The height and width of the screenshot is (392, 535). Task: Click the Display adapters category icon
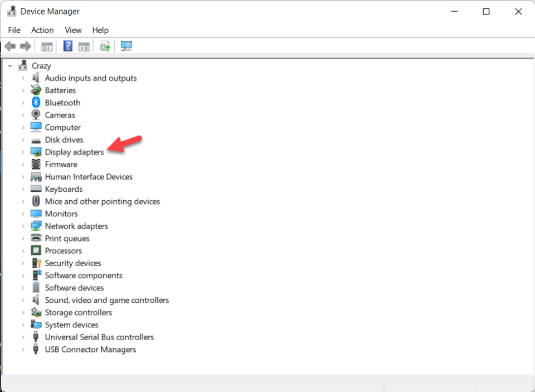pyautogui.click(x=36, y=152)
